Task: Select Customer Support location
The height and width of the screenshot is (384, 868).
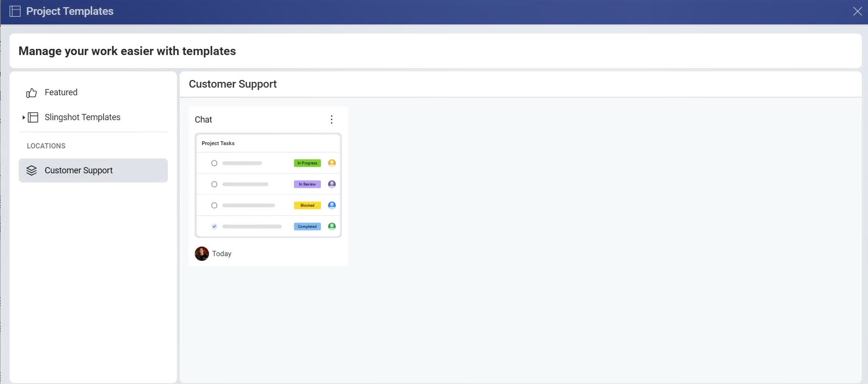Action: tap(93, 170)
